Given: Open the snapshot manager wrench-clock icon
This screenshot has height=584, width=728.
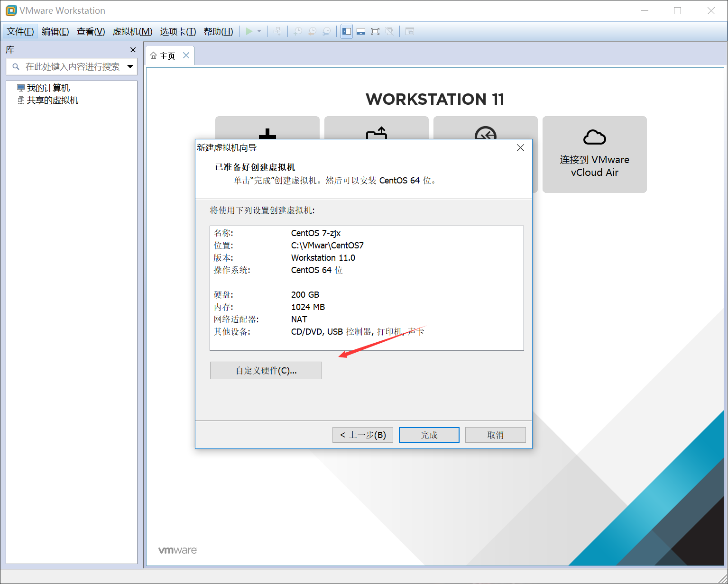Looking at the screenshot, I should tap(326, 31).
